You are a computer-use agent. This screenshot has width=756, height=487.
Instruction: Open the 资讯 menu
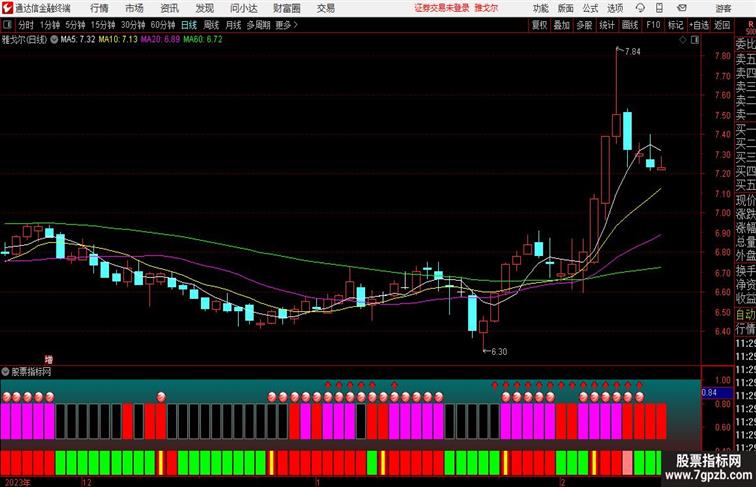pos(169,8)
